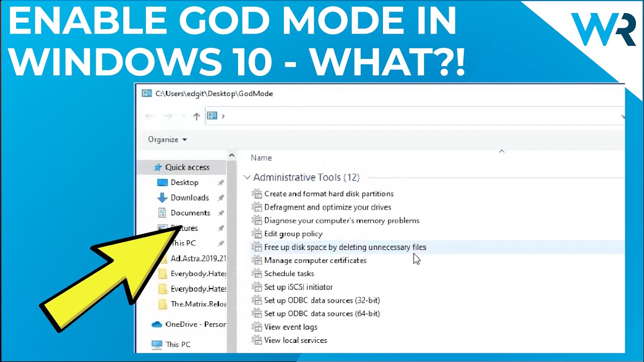Click the Documents icon in sidebar
This screenshot has height=362, width=644.
coord(162,213)
